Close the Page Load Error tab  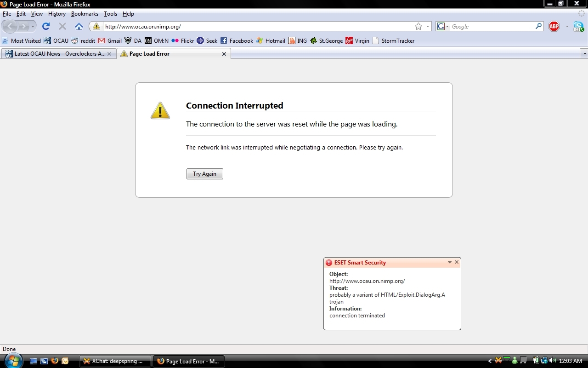point(224,54)
